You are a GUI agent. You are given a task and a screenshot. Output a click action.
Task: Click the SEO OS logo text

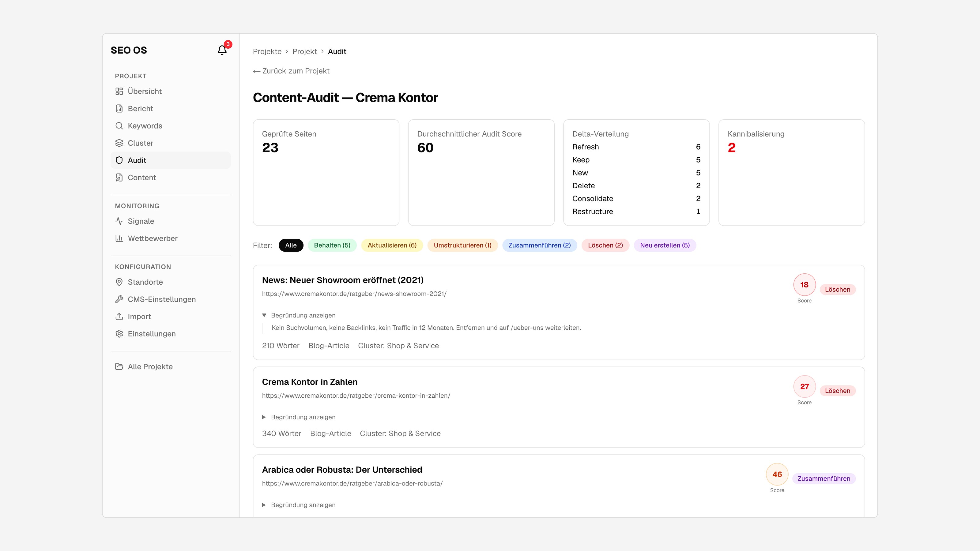tap(129, 50)
